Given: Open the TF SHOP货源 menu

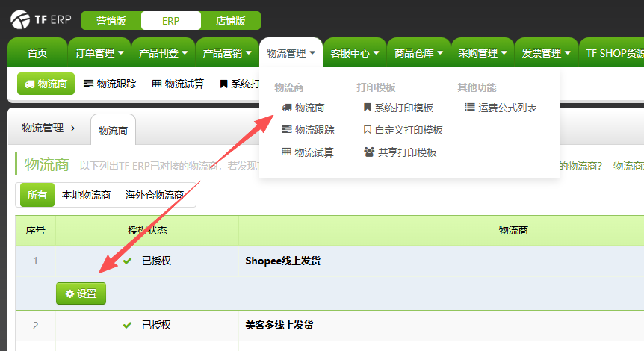Looking at the screenshot, I should coord(612,53).
